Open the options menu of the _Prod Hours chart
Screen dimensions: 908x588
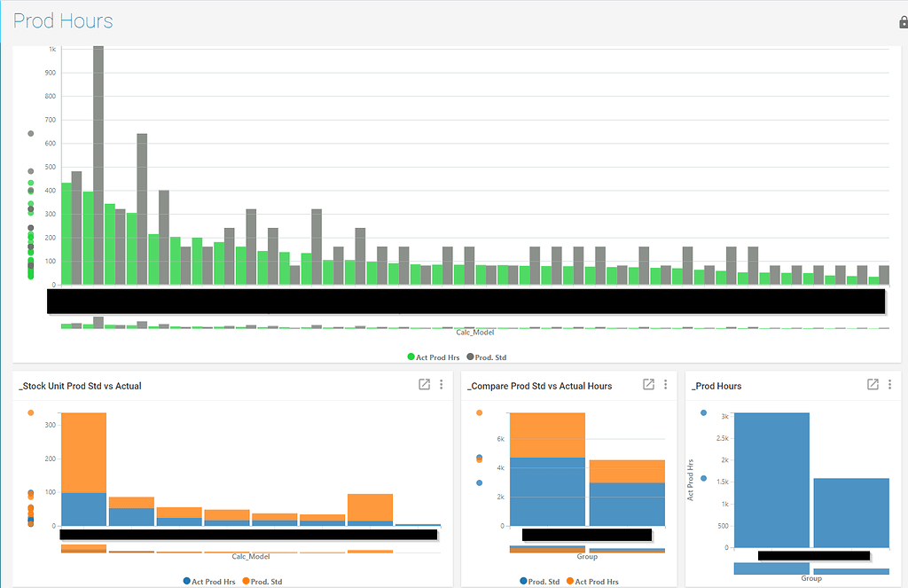tap(890, 385)
